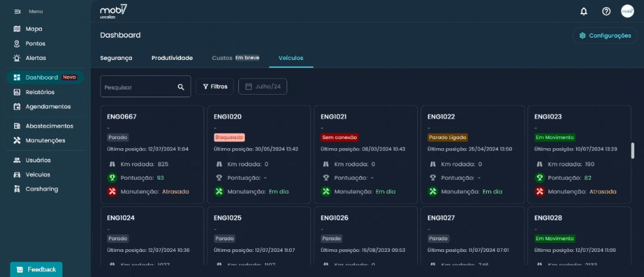Open notifications bell icon
Image resolution: width=644 pixels, height=277 pixels.
pos(583,11)
